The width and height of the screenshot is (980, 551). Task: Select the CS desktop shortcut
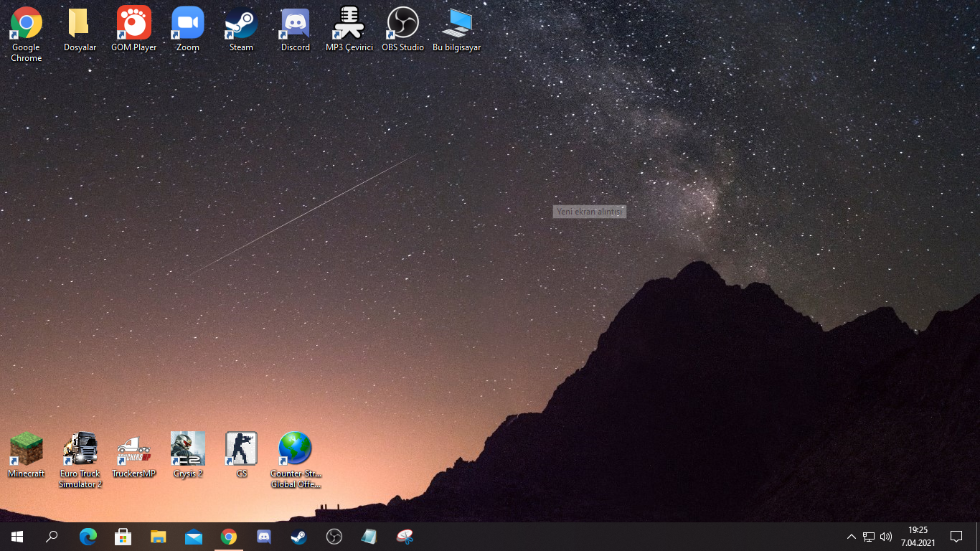tap(241, 455)
